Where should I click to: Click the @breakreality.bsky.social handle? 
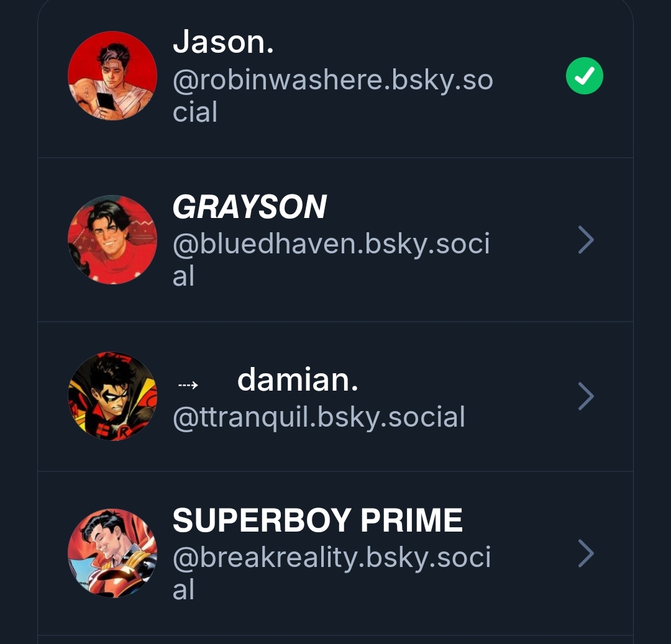[332, 573]
